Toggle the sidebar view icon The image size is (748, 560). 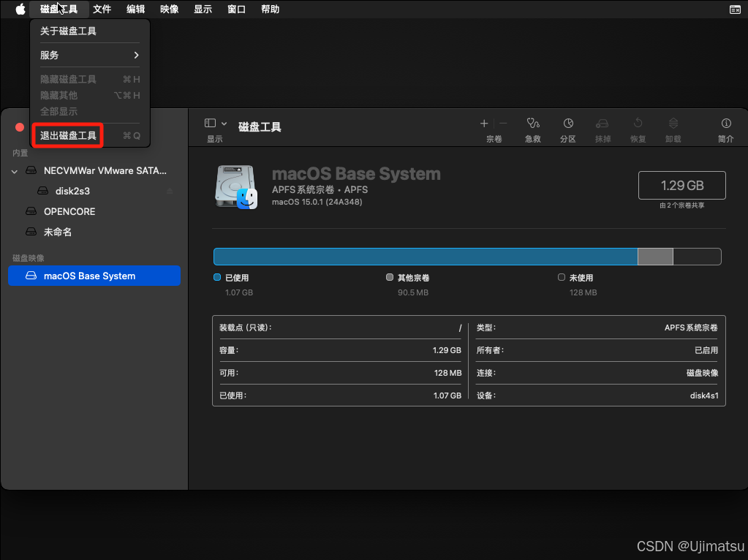click(210, 123)
